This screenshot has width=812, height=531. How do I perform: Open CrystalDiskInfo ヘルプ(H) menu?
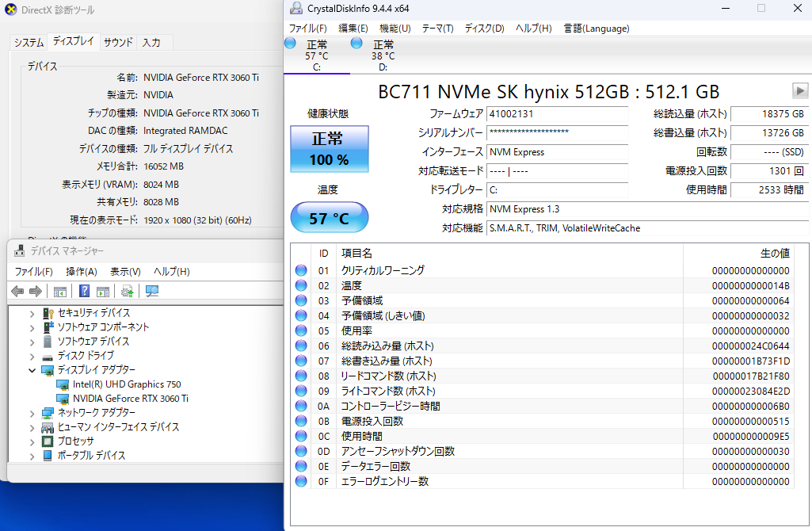533,29
